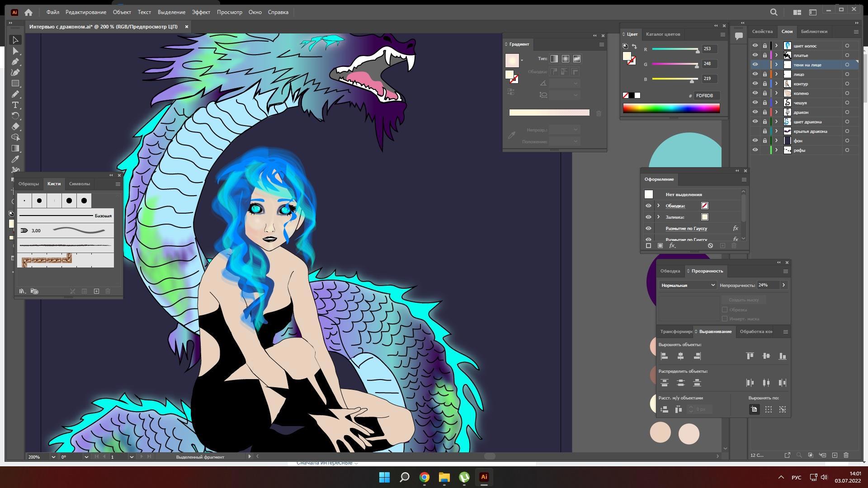Choose the Rectangle shape tool
The width and height of the screenshot is (868, 488).
(15, 84)
